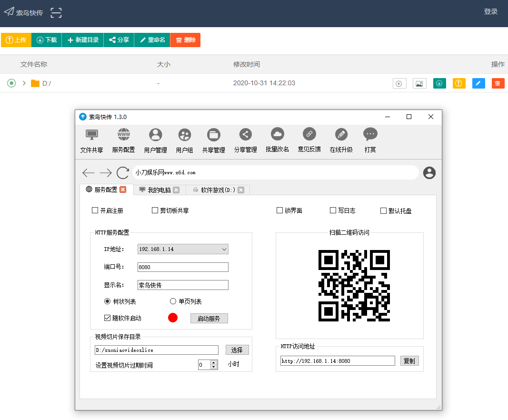Click the red service status indicator

click(173, 318)
